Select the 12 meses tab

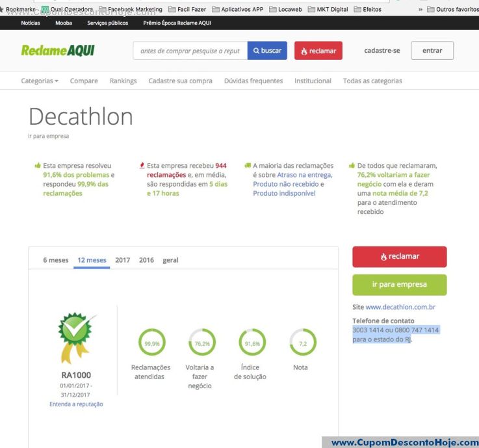pos(92,260)
